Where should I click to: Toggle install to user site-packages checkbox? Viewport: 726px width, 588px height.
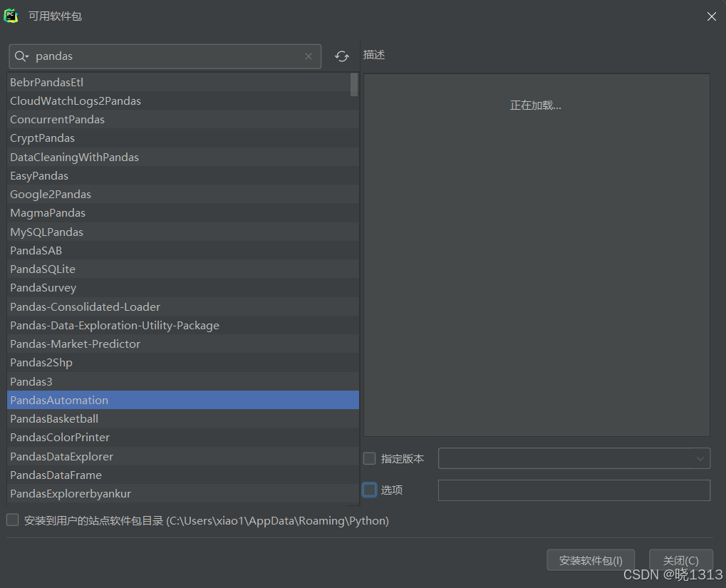(x=13, y=520)
